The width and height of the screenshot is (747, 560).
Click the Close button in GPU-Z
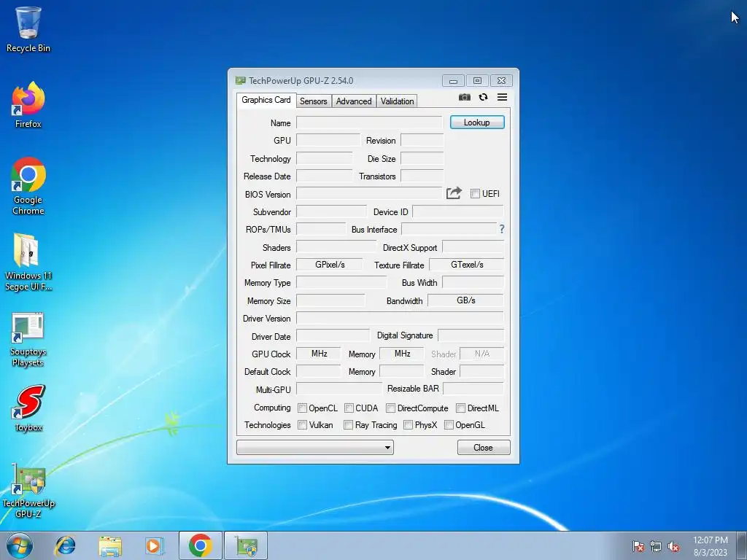484,447
